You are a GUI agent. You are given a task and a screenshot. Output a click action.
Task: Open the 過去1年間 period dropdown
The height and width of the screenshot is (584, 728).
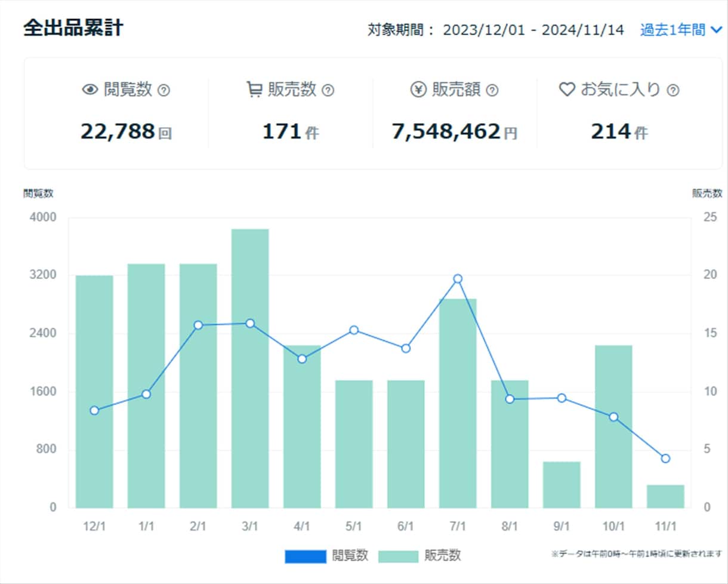681,30
